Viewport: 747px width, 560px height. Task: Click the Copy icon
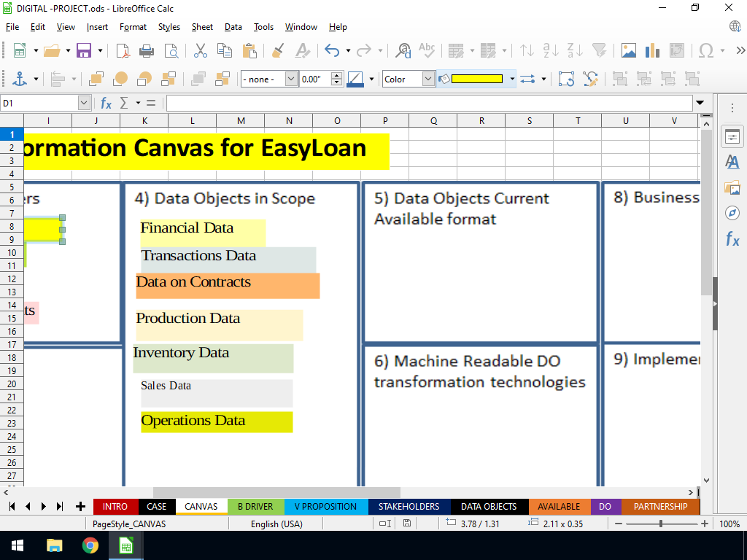point(225,50)
